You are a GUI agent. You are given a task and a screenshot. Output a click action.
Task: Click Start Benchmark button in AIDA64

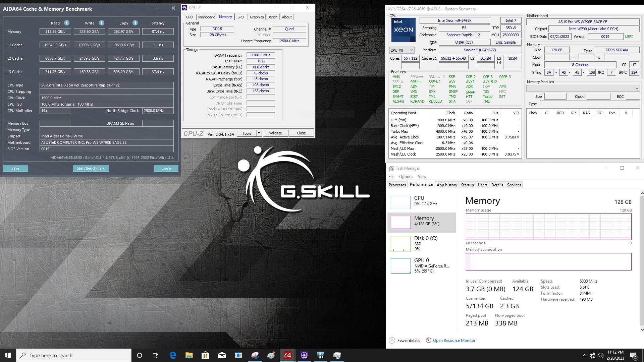(90, 168)
